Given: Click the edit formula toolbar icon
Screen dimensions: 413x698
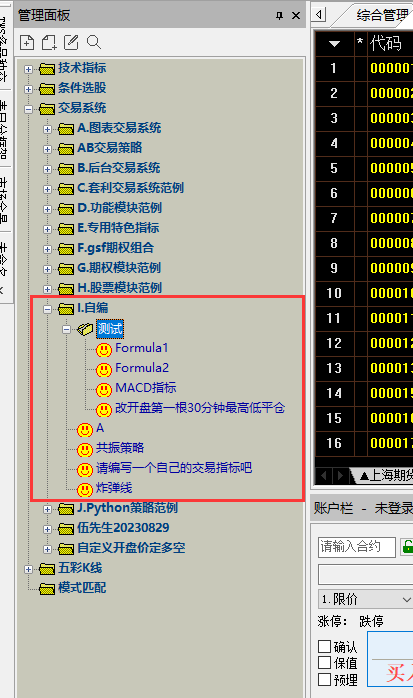Looking at the screenshot, I should pos(71,42).
